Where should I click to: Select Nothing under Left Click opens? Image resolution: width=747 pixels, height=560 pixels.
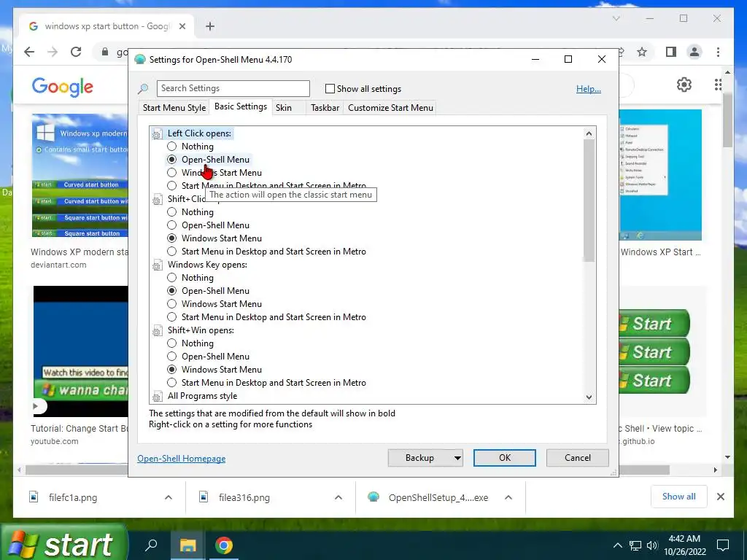tap(171, 147)
